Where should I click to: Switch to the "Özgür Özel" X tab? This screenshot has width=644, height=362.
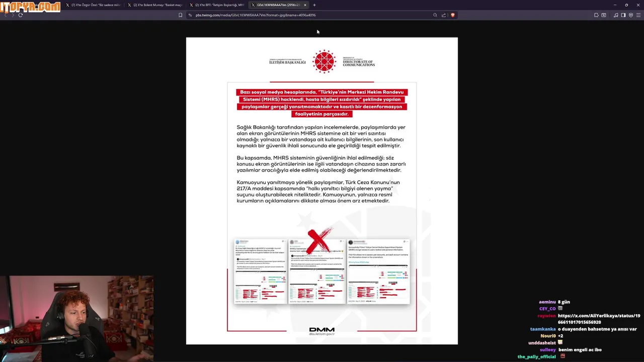pyautogui.click(x=93, y=5)
